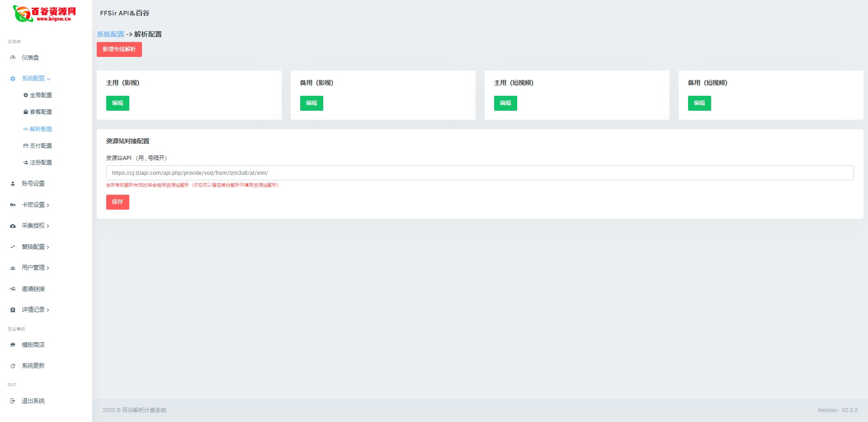Image resolution: width=868 pixels, height=422 pixels.
Task: Click the gear icon beside 全局配置
Action: pos(26,95)
